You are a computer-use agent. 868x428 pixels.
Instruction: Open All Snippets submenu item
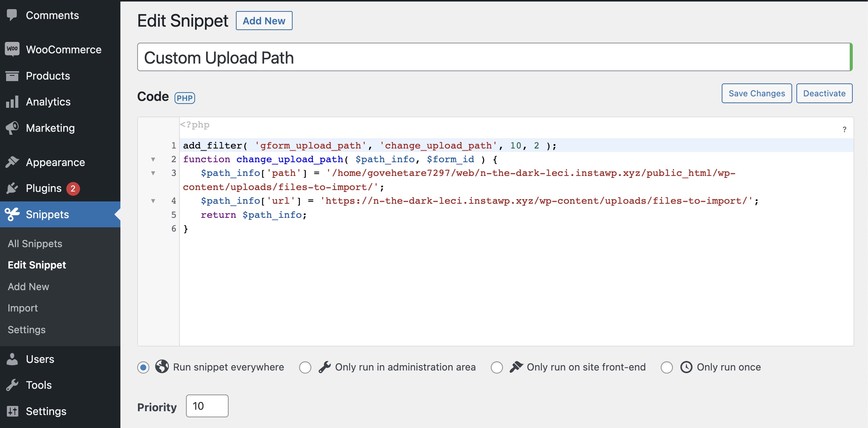point(35,244)
